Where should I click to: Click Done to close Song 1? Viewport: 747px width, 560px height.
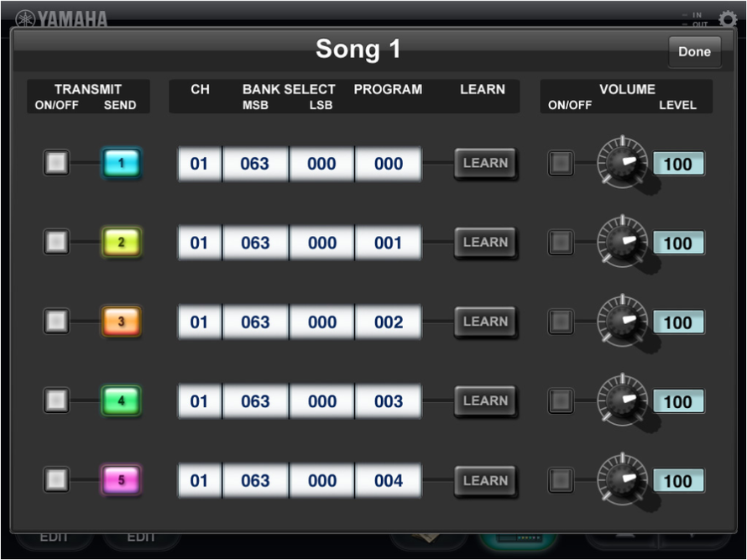coord(694,51)
